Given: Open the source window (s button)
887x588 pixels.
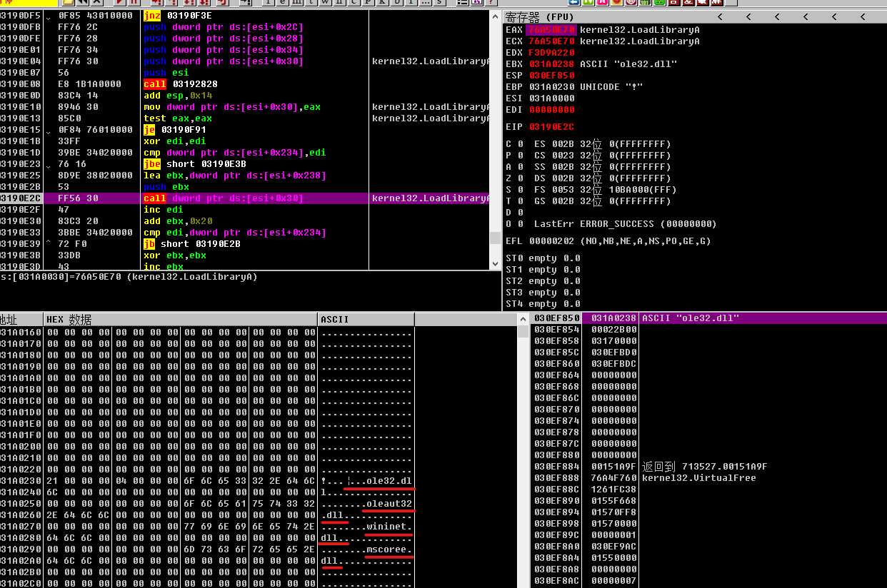Looking at the screenshot, I should click(439, 2).
